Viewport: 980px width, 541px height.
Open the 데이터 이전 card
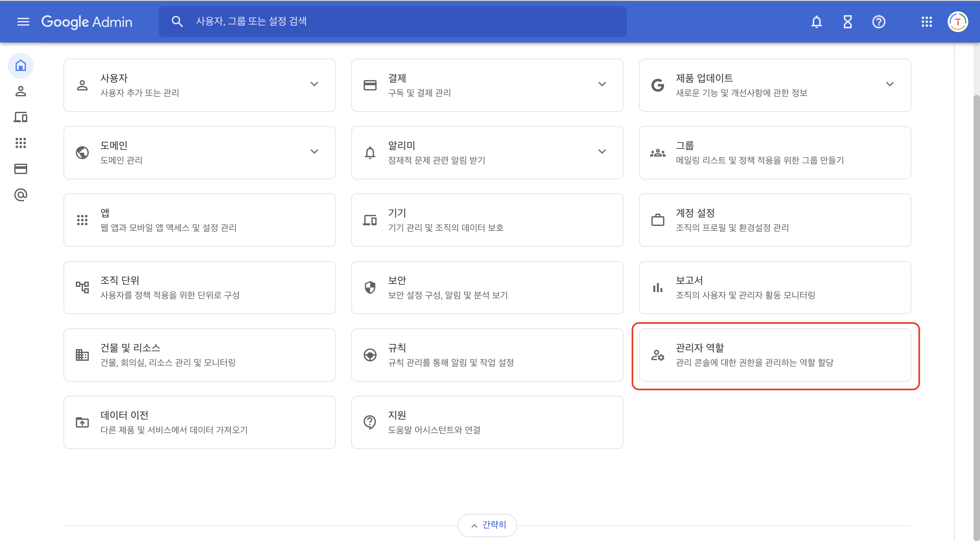pos(199,422)
